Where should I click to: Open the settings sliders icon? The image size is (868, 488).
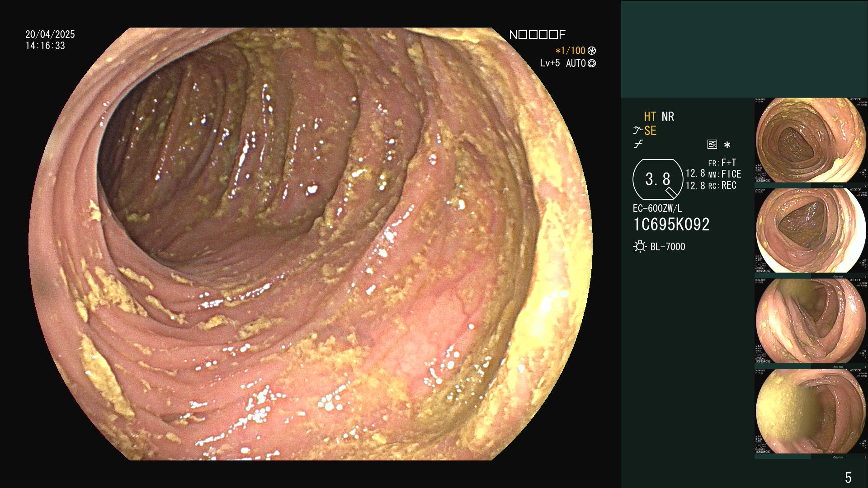point(712,145)
